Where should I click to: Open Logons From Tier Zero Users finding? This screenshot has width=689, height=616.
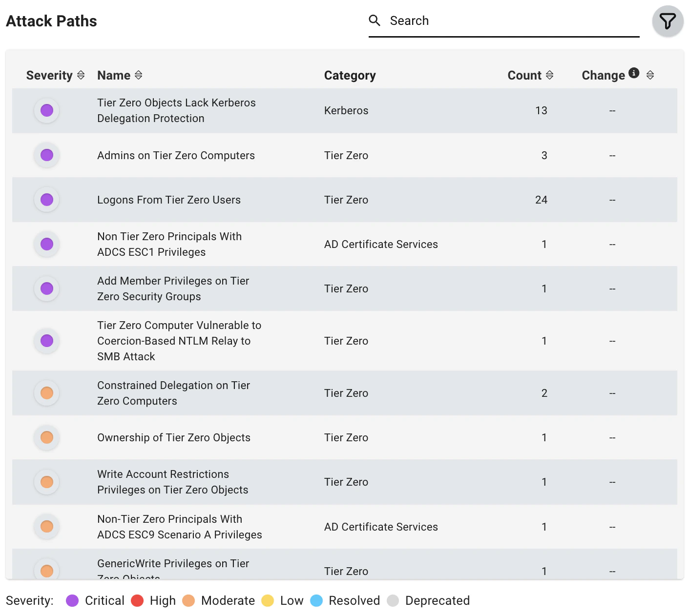pos(168,200)
